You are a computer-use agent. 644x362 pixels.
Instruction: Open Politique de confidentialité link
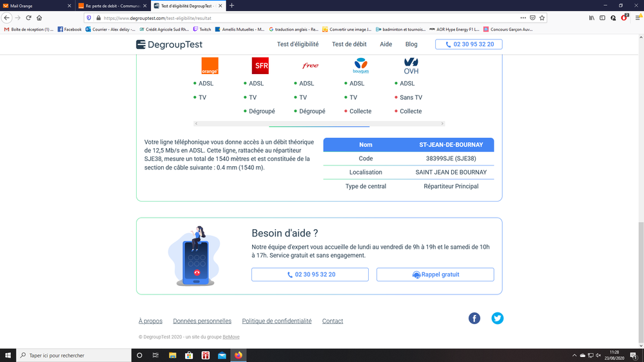277,321
